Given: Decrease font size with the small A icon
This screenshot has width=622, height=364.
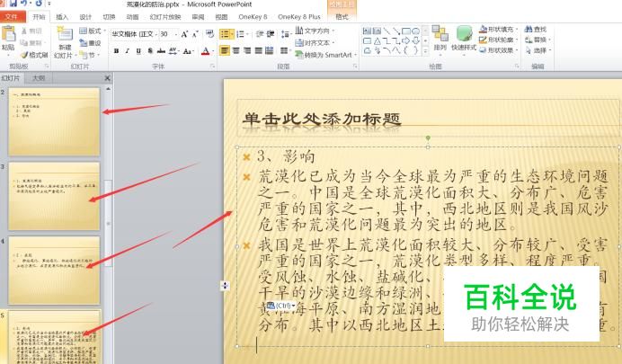Looking at the screenshot, I should [195, 34].
